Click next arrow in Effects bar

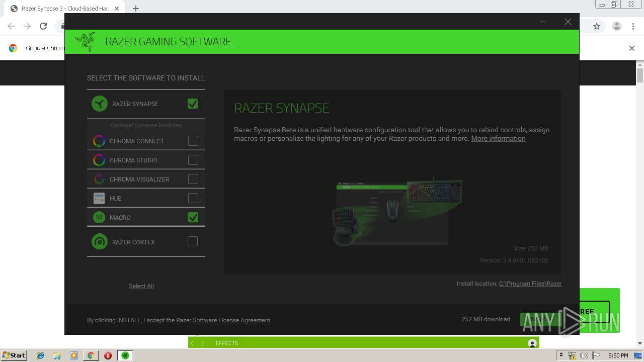(203, 343)
